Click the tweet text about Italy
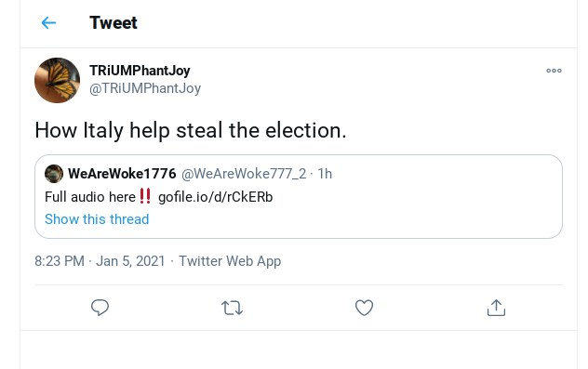 pyautogui.click(x=191, y=130)
